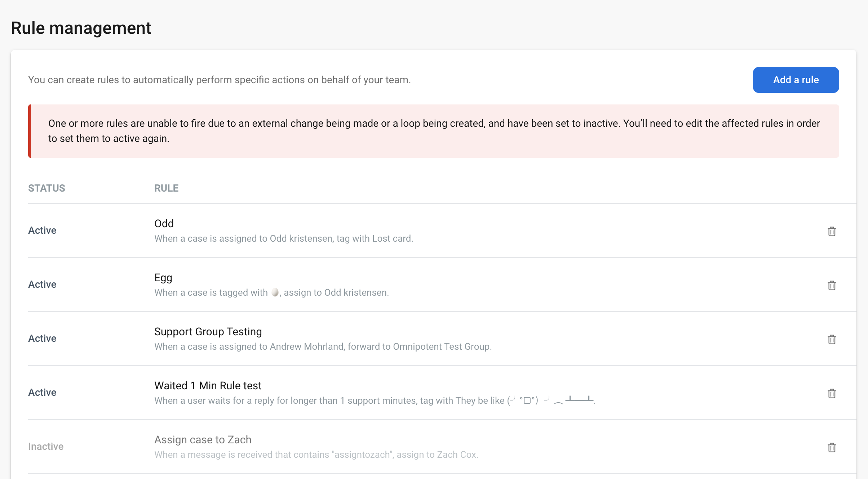
Task: Remove the Waited 1 Min Rule test rule
Action: (x=832, y=393)
